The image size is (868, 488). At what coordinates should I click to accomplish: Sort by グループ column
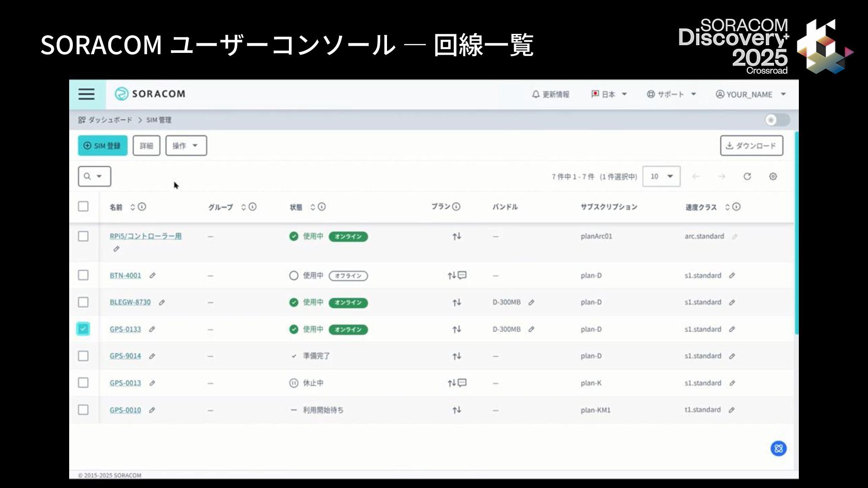coord(243,207)
